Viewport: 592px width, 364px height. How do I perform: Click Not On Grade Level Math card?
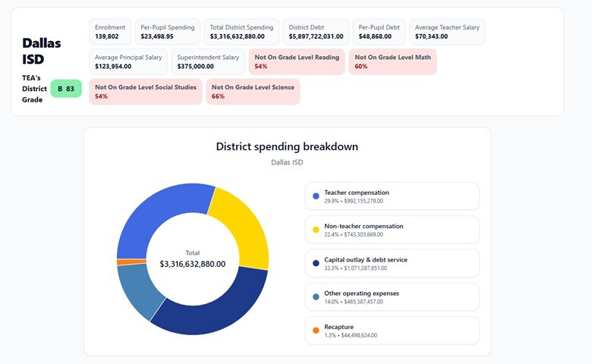(392, 61)
